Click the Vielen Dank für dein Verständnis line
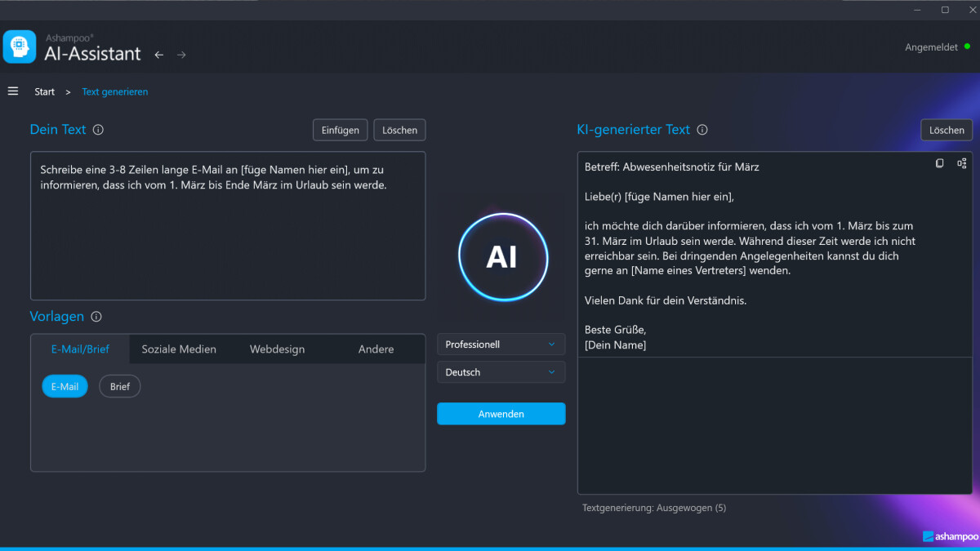 (x=666, y=300)
